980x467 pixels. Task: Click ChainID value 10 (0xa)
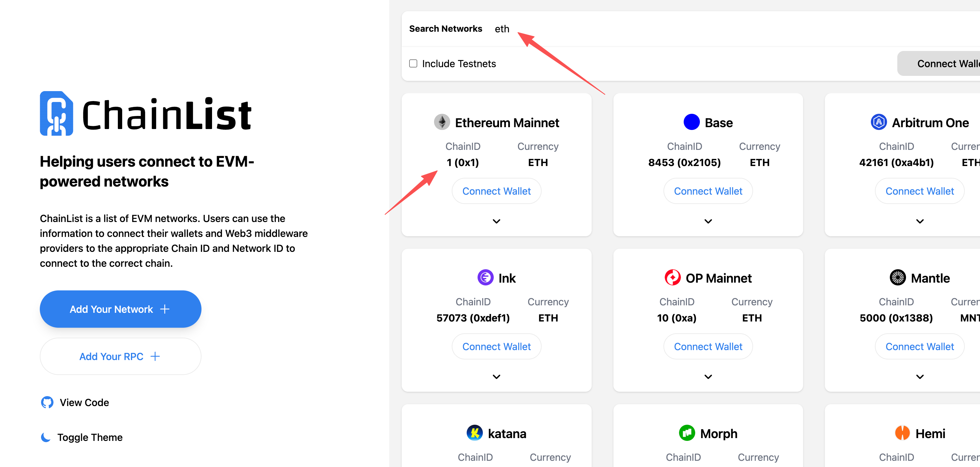[677, 318]
